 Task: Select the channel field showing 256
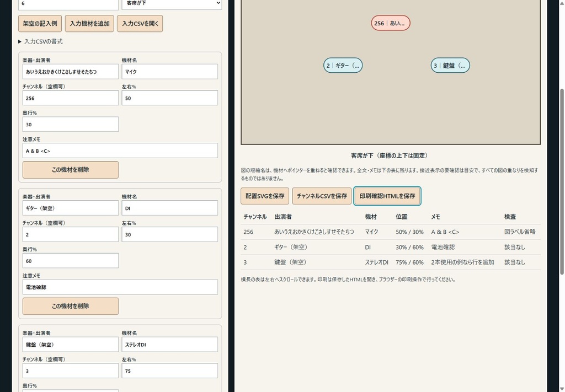[x=71, y=98]
